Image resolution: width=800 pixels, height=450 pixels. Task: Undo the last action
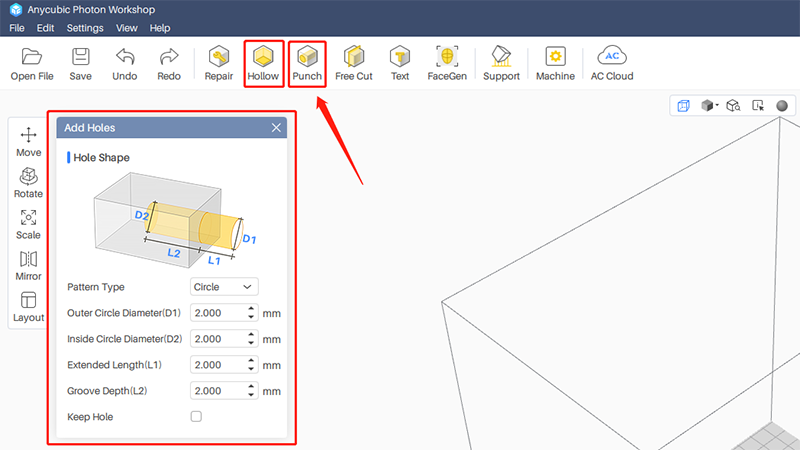point(125,64)
